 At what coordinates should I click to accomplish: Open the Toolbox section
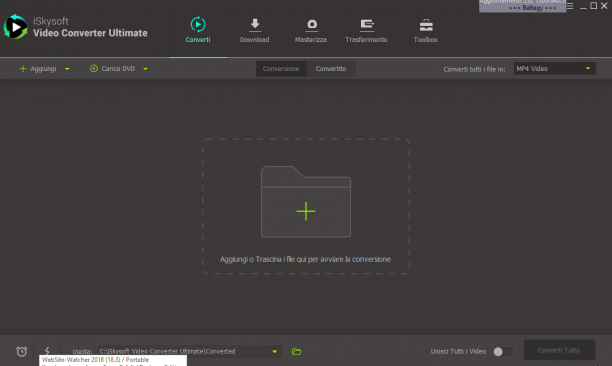(425, 30)
